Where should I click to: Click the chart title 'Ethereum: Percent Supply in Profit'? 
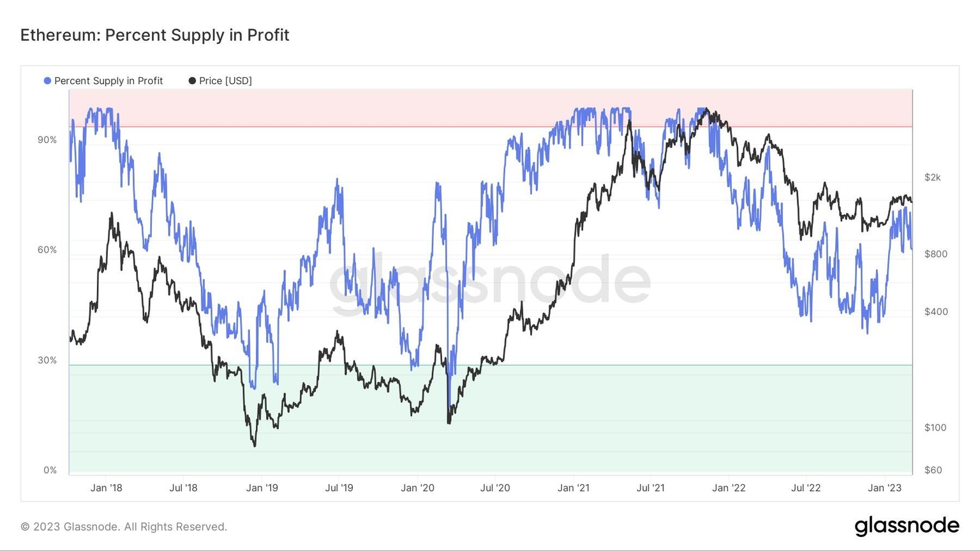(155, 35)
